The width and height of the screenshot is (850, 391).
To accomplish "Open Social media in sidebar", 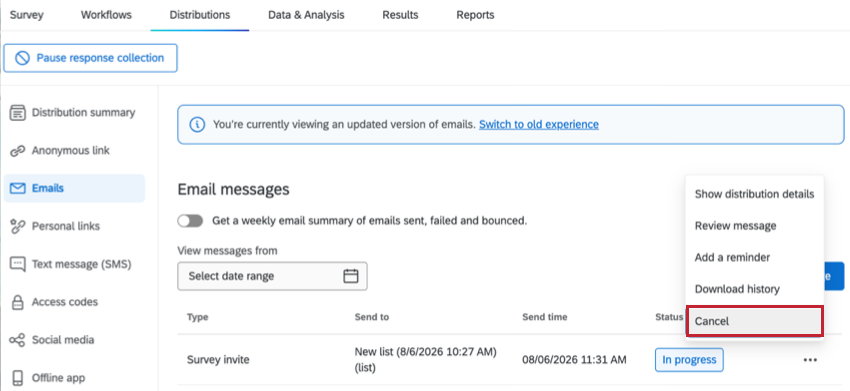I will coord(74,339).
